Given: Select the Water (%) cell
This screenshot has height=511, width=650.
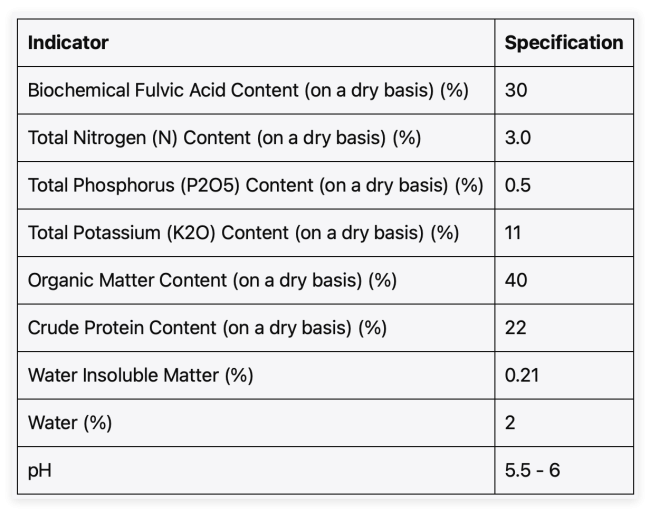Looking at the screenshot, I should point(256,423).
